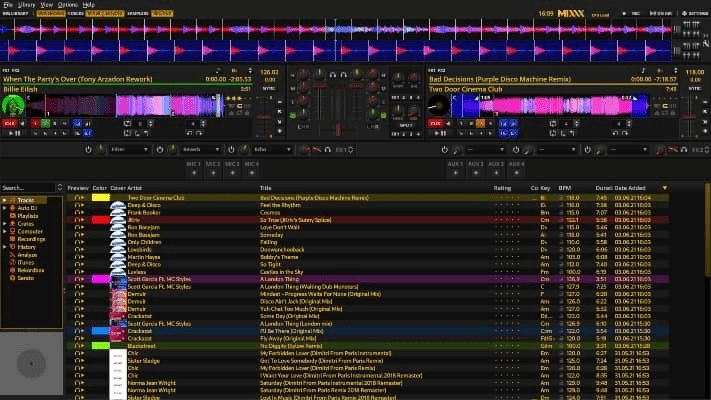Image resolution: width=711 pixels, height=400 pixels.
Task: Toggle BIG LIBRARY view
Action: coord(15,14)
